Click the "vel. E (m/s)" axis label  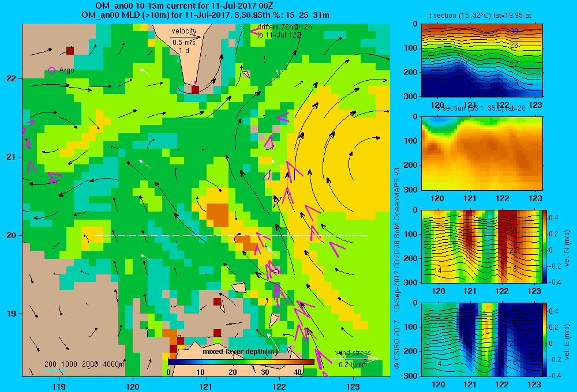pyautogui.click(x=567, y=342)
